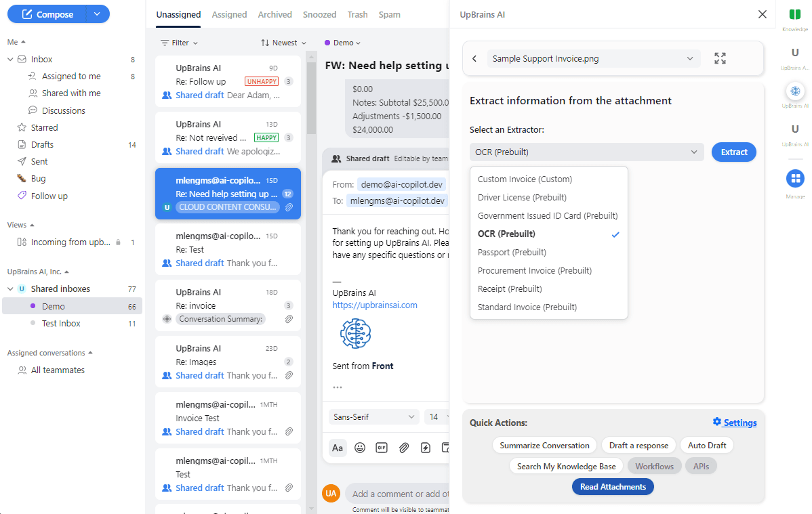Click the Compose button

pyautogui.click(x=47, y=14)
